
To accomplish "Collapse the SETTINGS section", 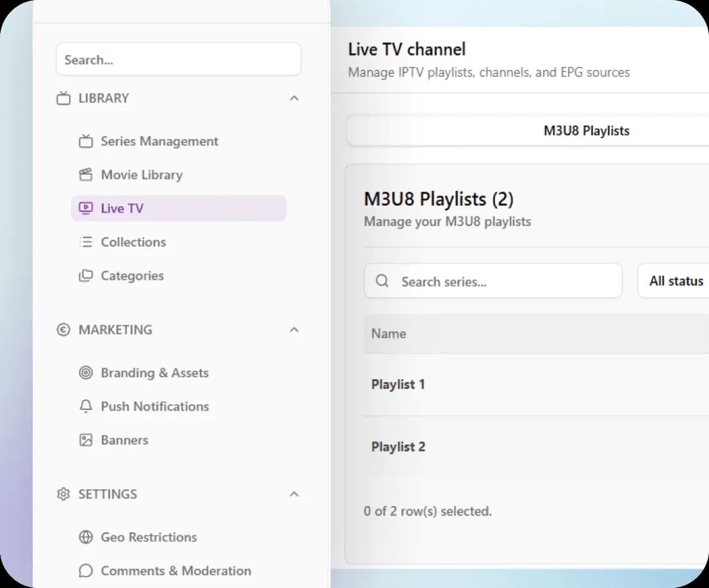I will click(x=294, y=494).
